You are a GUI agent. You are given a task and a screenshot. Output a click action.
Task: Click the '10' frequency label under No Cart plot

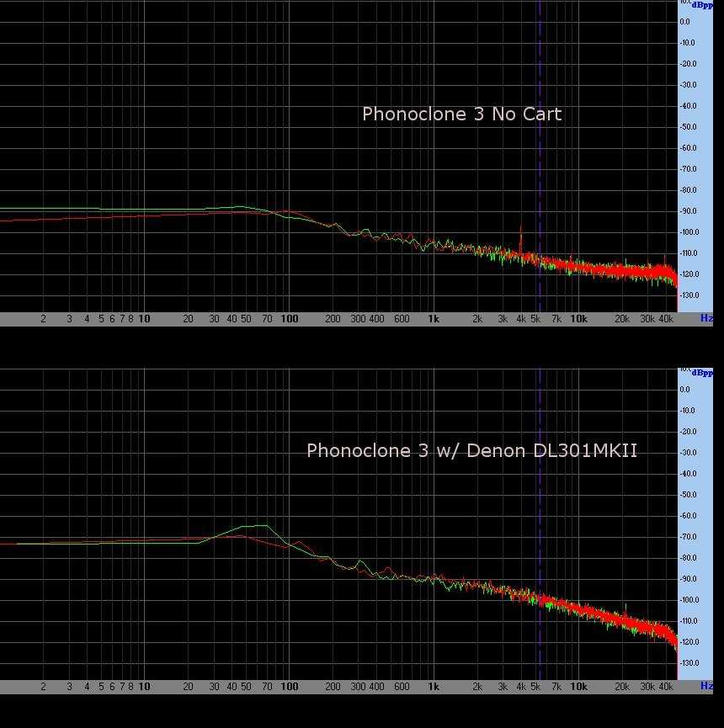point(145,319)
